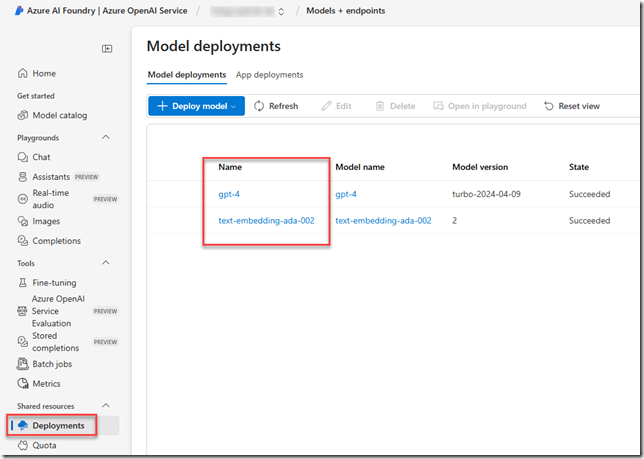Click the Fine-tuning tool icon
644x459 pixels.
24,283
